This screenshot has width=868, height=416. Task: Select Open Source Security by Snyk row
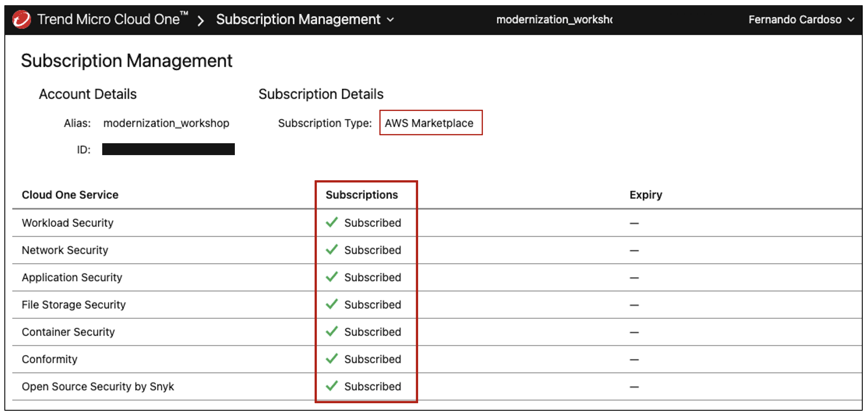pyautogui.click(x=437, y=387)
